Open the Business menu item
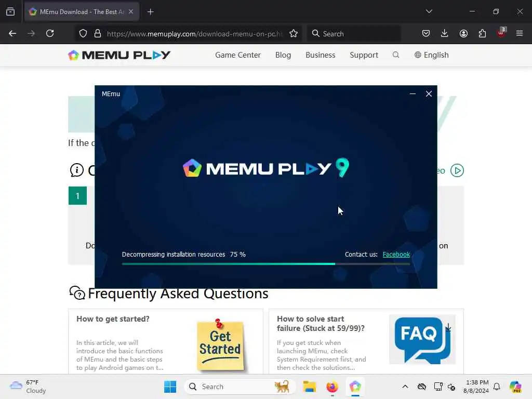 pyautogui.click(x=320, y=55)
